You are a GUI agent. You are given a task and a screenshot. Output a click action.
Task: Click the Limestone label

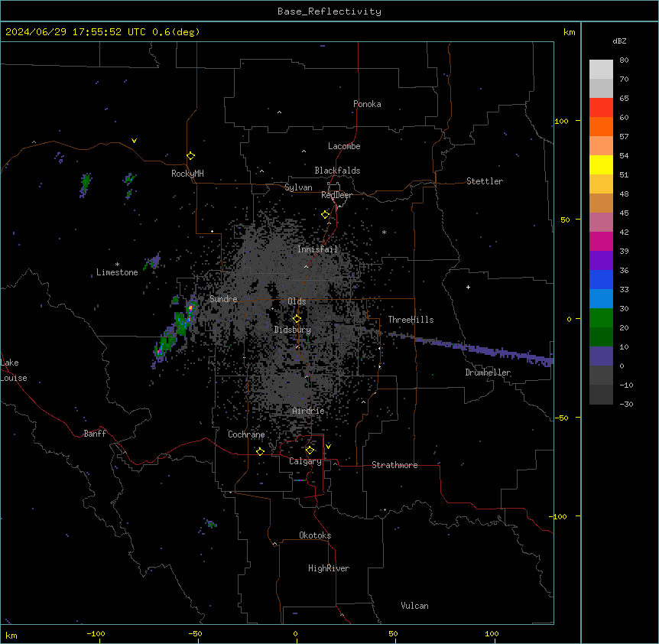pos(117,272)
